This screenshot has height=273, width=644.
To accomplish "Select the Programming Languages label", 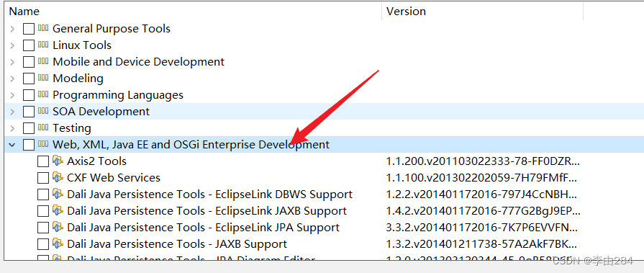I will point(118,95).
